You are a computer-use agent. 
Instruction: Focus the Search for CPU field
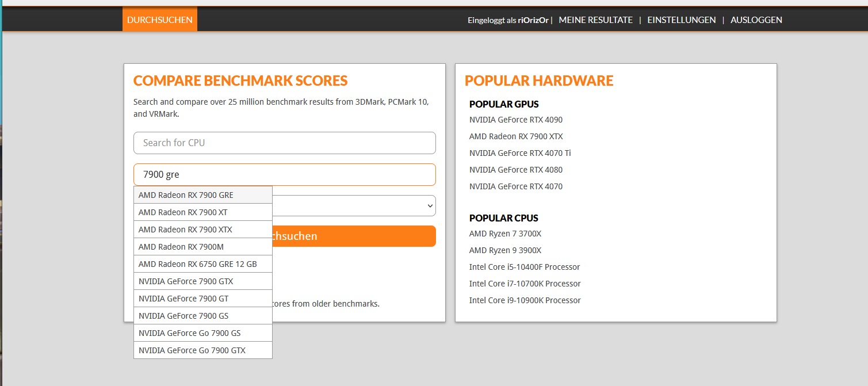pos(285,143)
